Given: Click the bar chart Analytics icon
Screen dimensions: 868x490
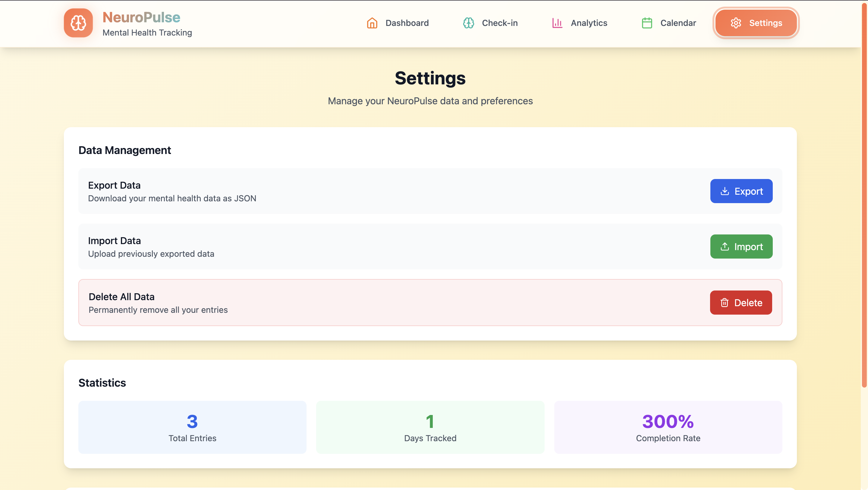Looking at the screenshot, I should click(557, 23).
